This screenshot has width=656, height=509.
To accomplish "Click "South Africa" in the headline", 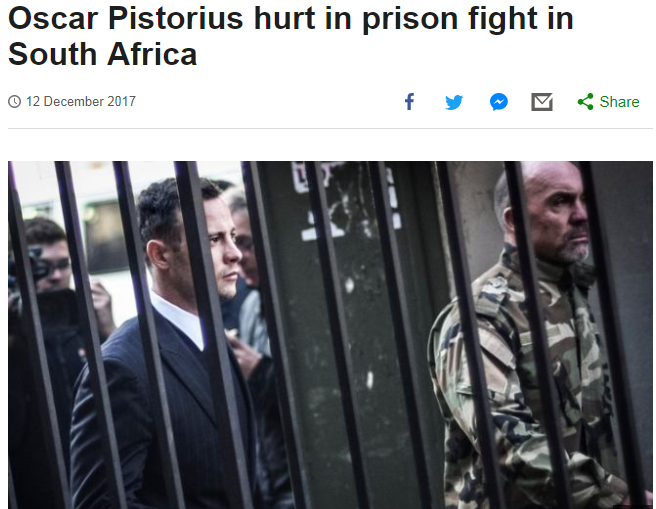I will (102, 54).
